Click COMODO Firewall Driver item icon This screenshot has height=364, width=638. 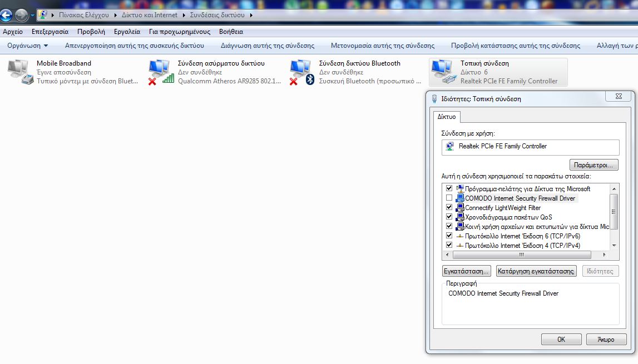point(460,198)
